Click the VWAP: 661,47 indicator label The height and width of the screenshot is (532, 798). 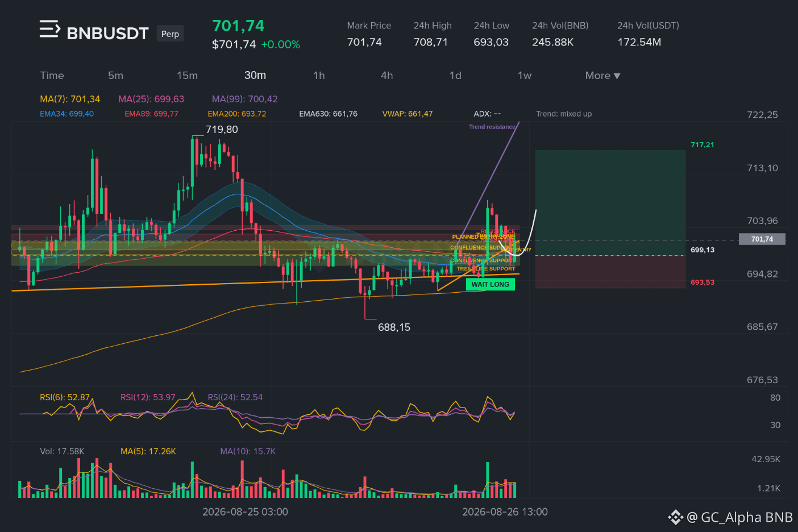tap(408, 114)
